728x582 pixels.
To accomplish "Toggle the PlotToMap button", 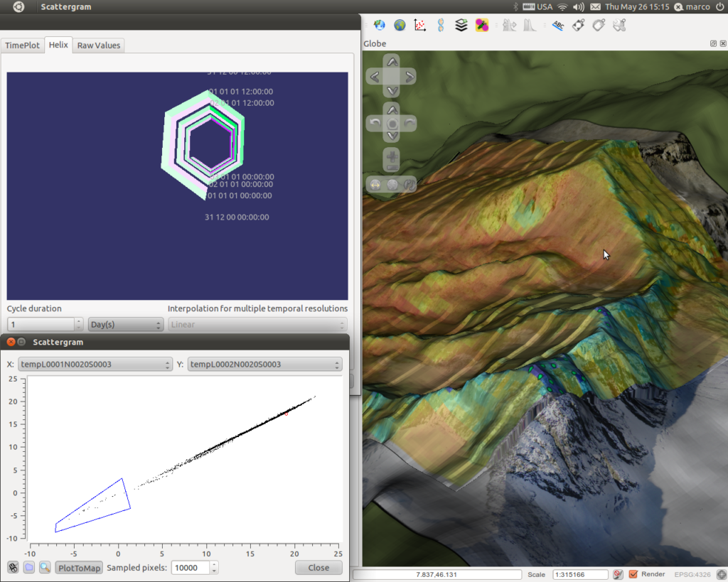I will tap(79, 568).
